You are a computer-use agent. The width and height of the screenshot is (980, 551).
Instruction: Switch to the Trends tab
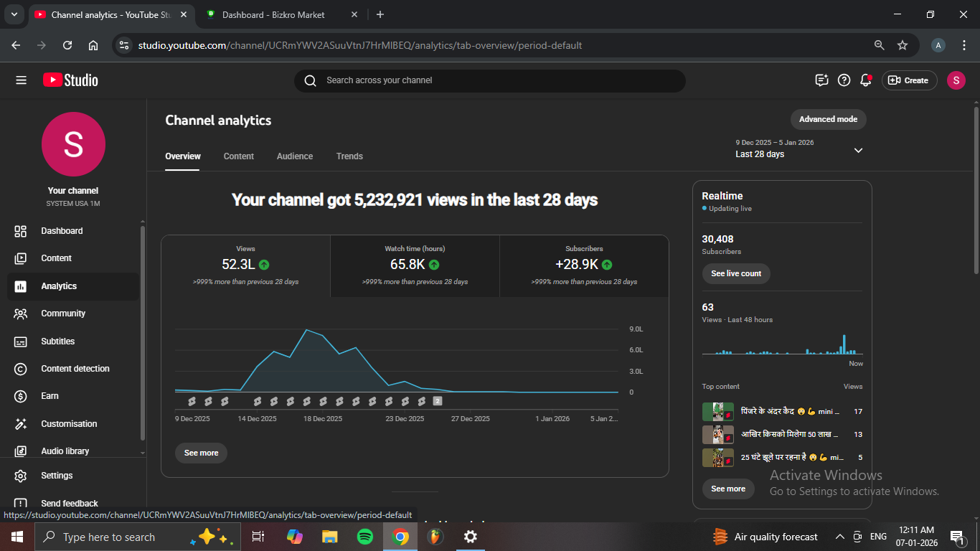tap(349, 156)
